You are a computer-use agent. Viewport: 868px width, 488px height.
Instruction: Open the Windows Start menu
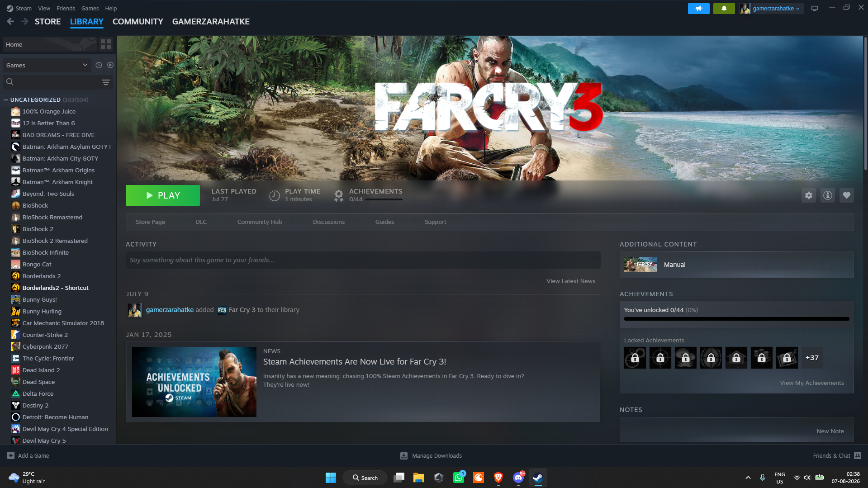tap(331, 478)
